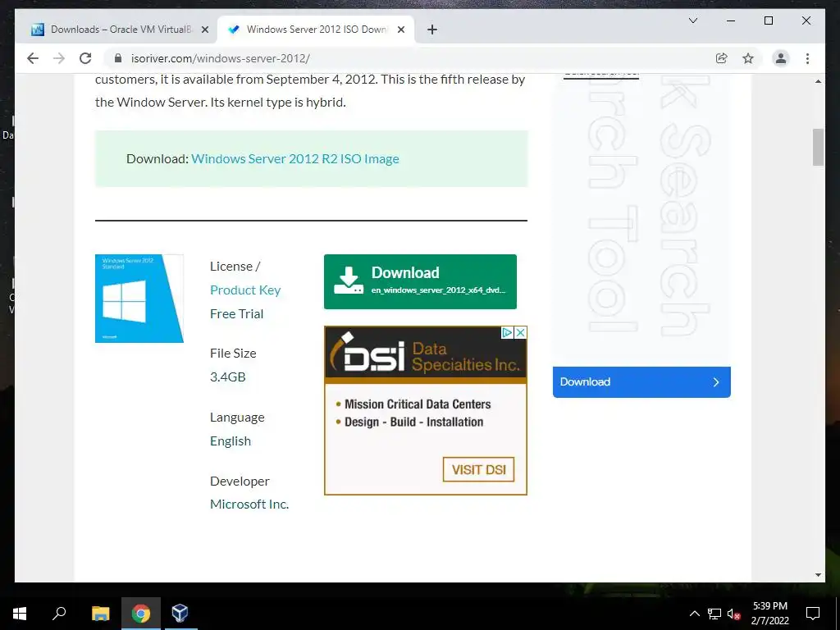Open File Explorer from the taskbar
Image resolution: width=840 pixels, height=630 pixels.
pos(100,614)
